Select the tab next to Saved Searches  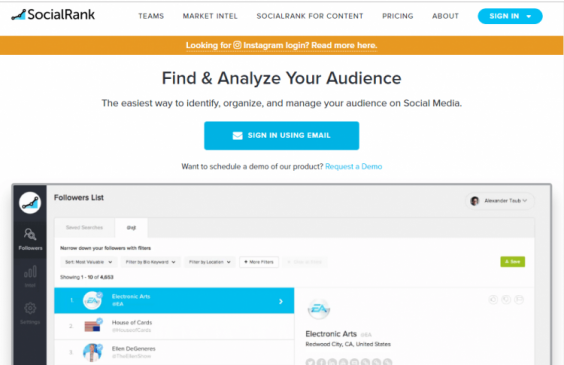[131, 227]
